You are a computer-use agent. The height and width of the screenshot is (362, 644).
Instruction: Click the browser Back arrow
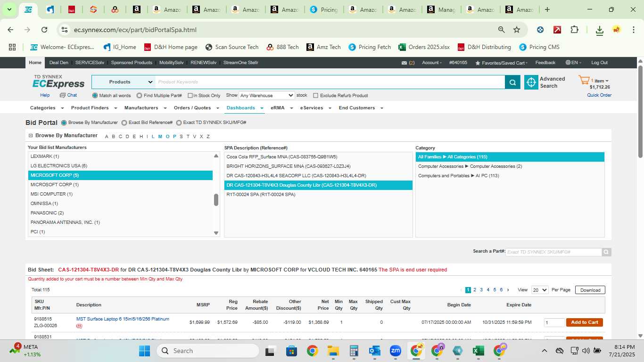pyautogui.click(x=10, y=30)
